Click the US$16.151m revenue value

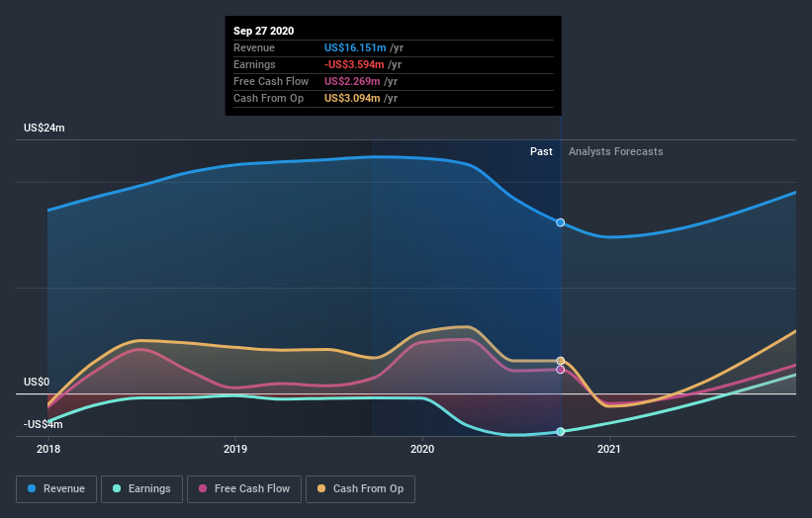(x=355, y=47)
